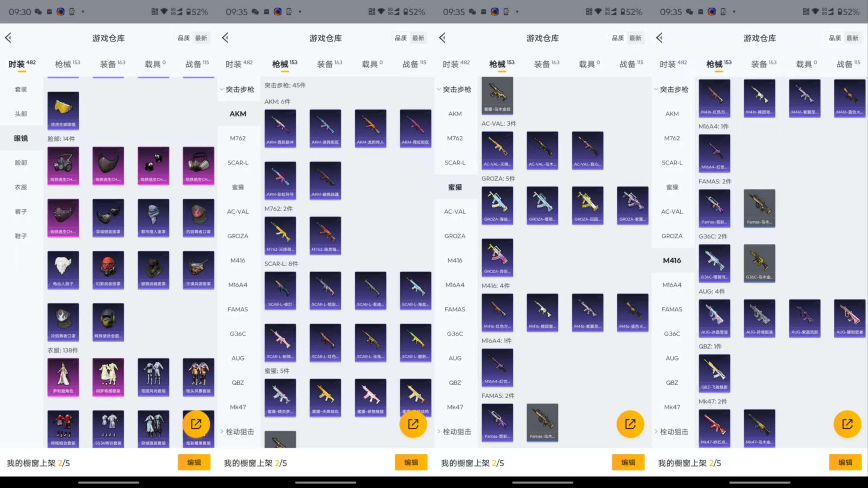Tap the back arrow to exit 游戏仓库
Viewport: 868px width, 488px height.
click(x=8, y=38)
